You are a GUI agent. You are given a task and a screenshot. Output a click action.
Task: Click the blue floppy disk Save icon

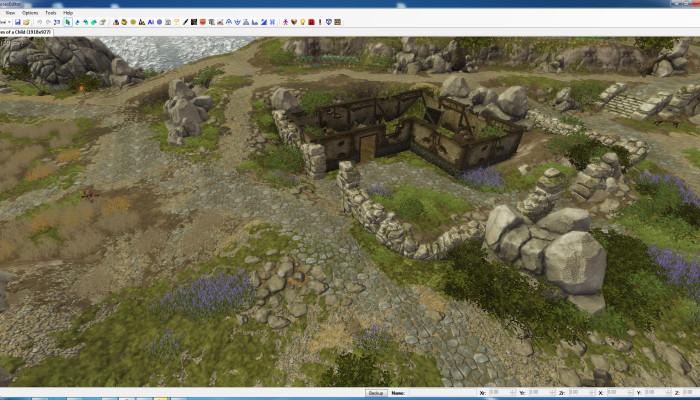point(17,22)
